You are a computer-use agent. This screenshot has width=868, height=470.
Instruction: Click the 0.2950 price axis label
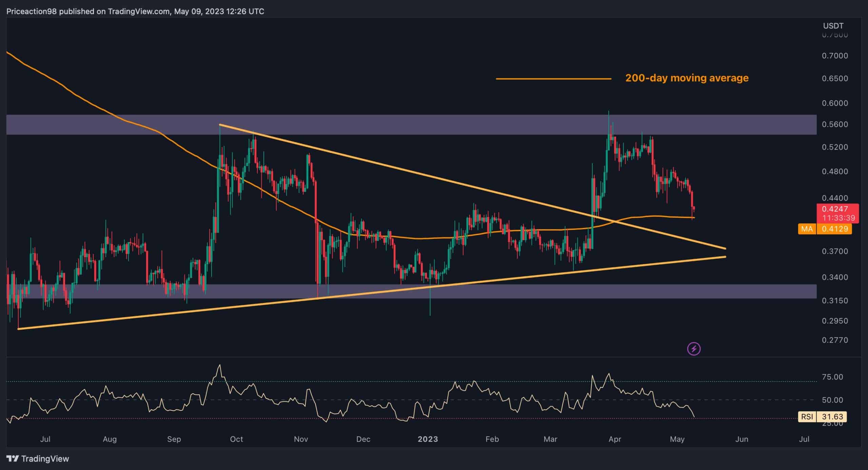(834, 321)
